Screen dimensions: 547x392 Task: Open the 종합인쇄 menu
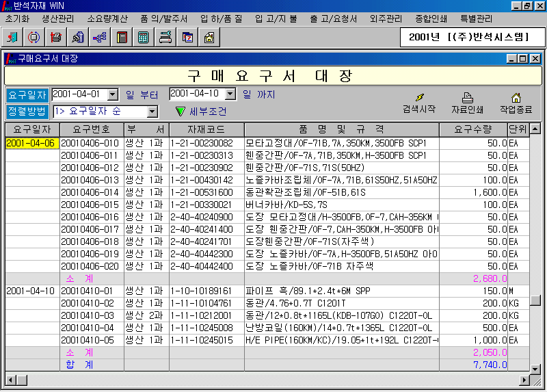point(432,18)
